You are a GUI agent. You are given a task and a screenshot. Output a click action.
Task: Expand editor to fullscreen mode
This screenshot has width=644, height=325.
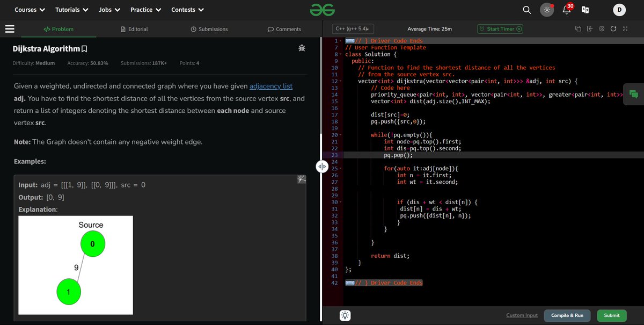pos(625,29)
